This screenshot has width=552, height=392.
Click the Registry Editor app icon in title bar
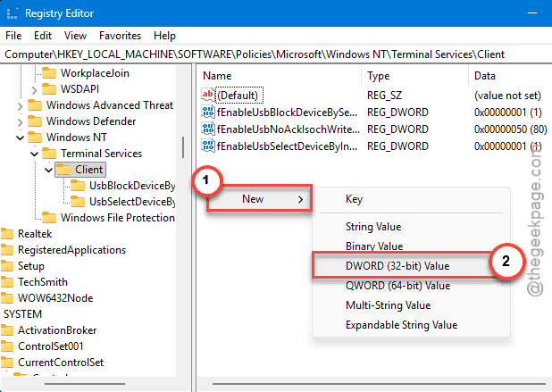[13, 13]
